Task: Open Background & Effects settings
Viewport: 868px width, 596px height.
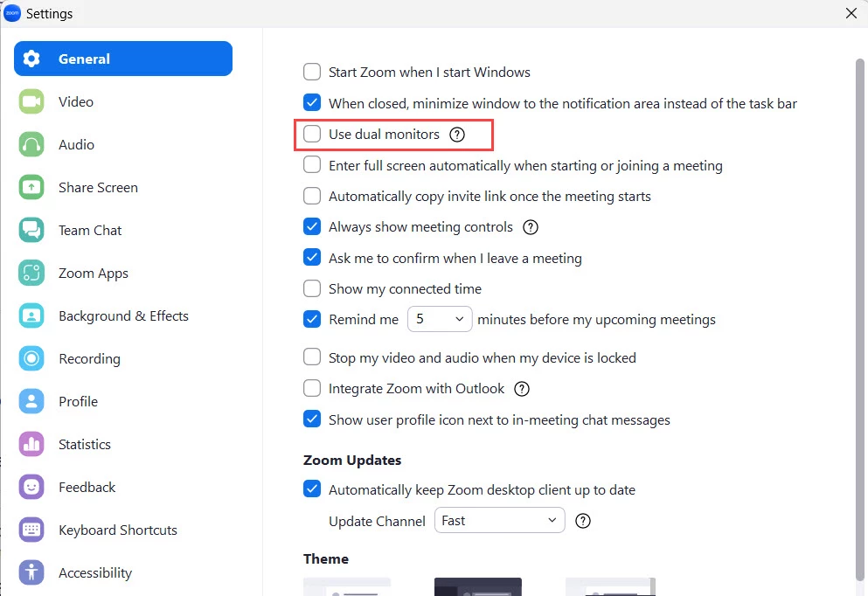Action: coord(123,316)
